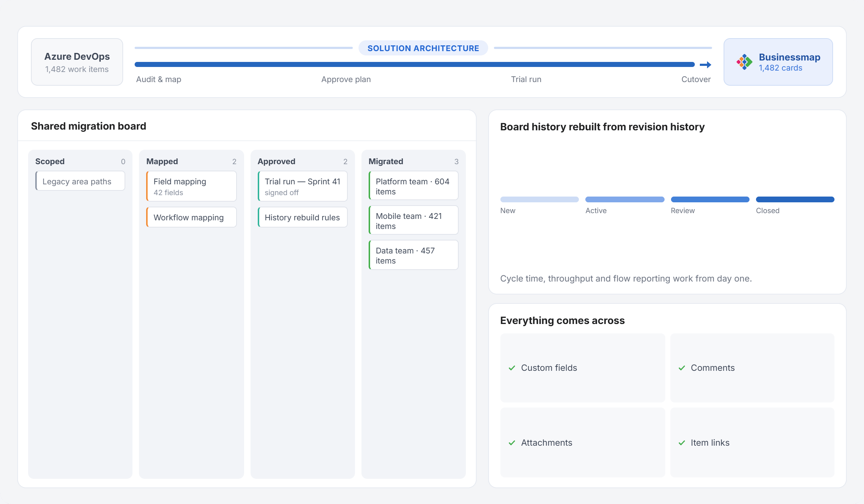The width and height of the screenshot is (864, 504).
Task: Click the signed off subtitle
Action: 282,193
